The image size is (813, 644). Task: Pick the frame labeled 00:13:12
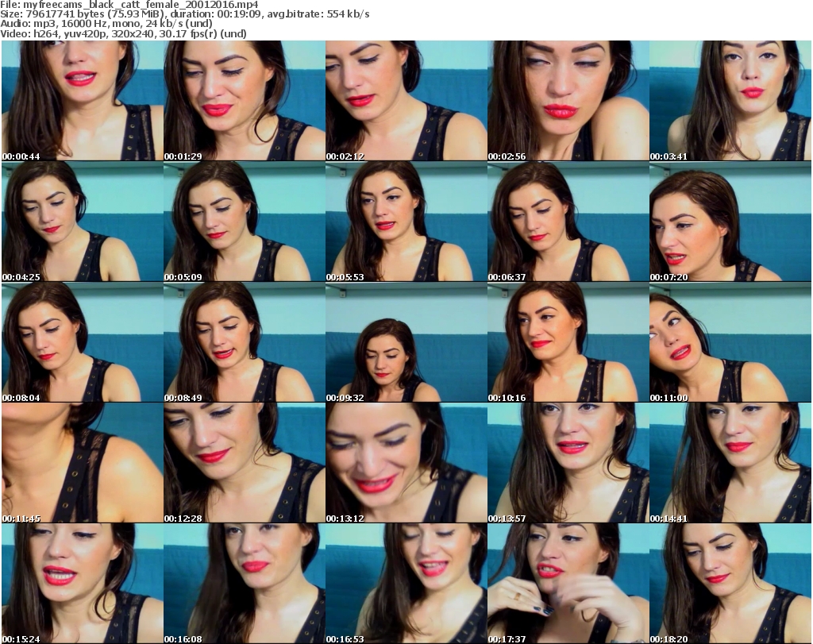(x=406, y=462)
